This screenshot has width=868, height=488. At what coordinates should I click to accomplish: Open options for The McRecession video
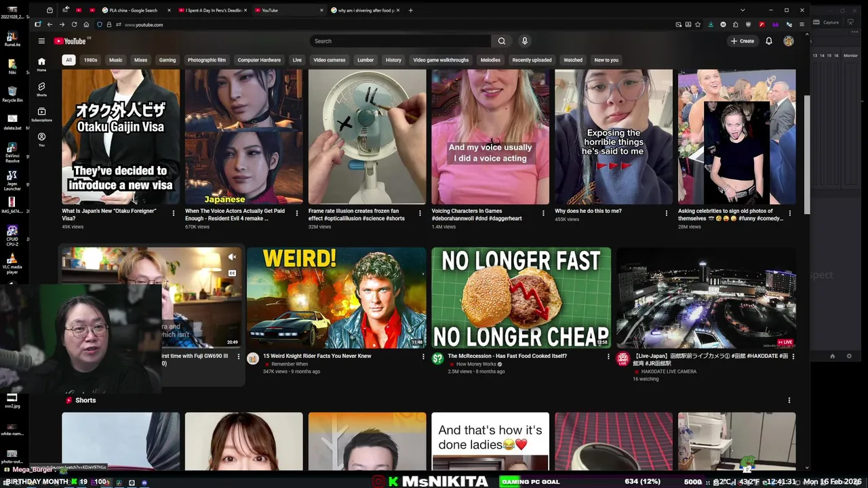(608, 357)
